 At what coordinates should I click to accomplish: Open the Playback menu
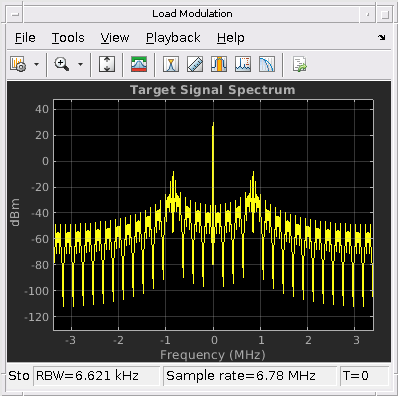click(x=173, y=38)
